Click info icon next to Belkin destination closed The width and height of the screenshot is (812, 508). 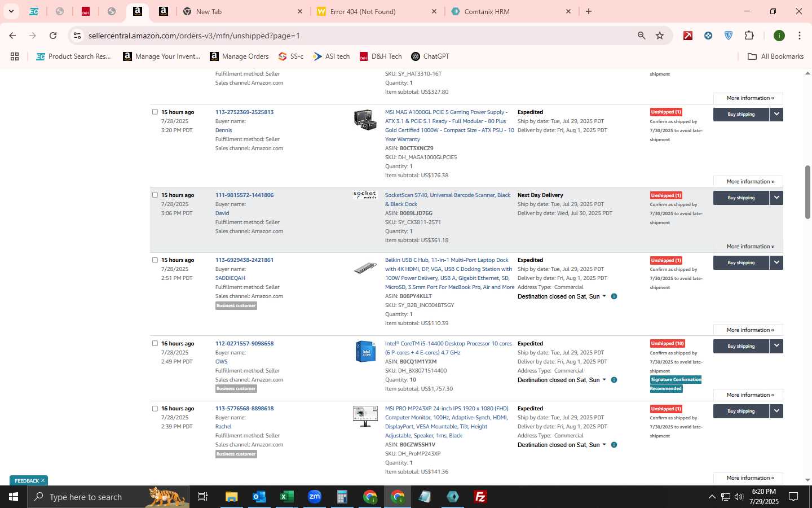pos(614,296)
